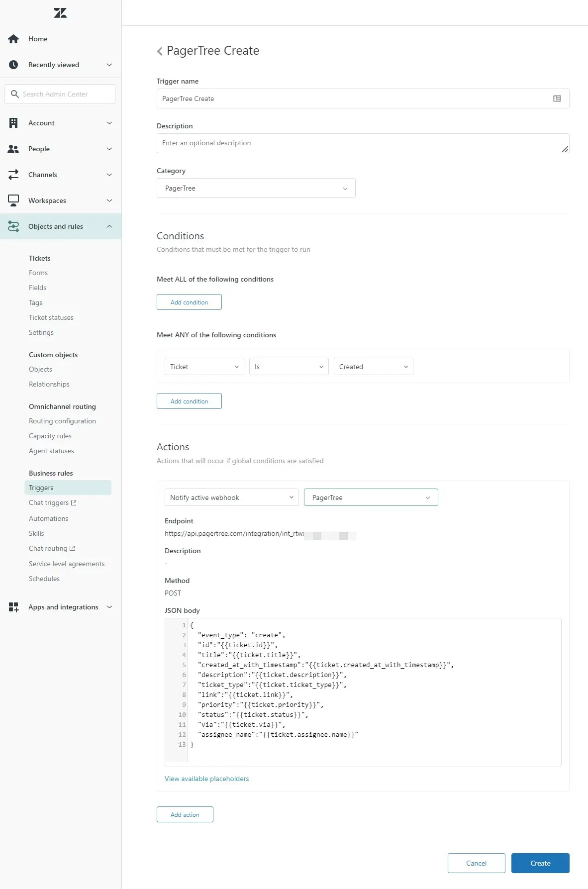This screenshot has width=588, height=889.
Task: Collapse the Objects and rules section
Action: coord(109,226)
